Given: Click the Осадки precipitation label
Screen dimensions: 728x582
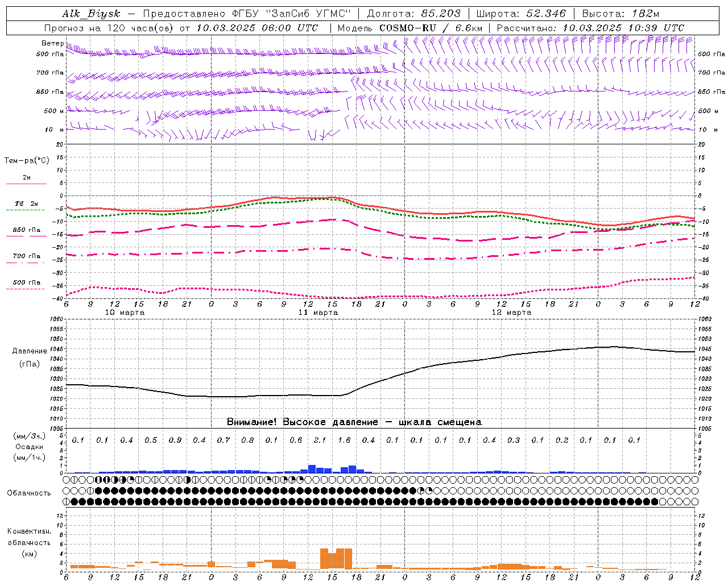Looking at the screenshot, I should (30, 447).
